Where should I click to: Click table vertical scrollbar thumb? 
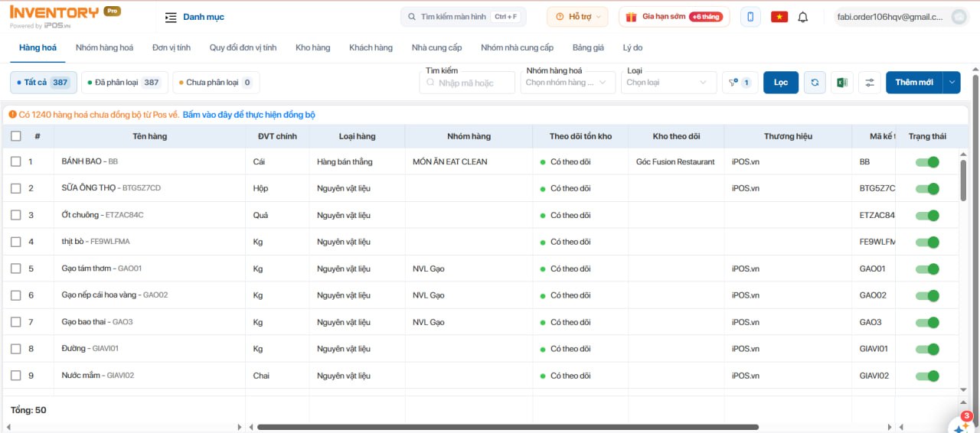point(963,180)
